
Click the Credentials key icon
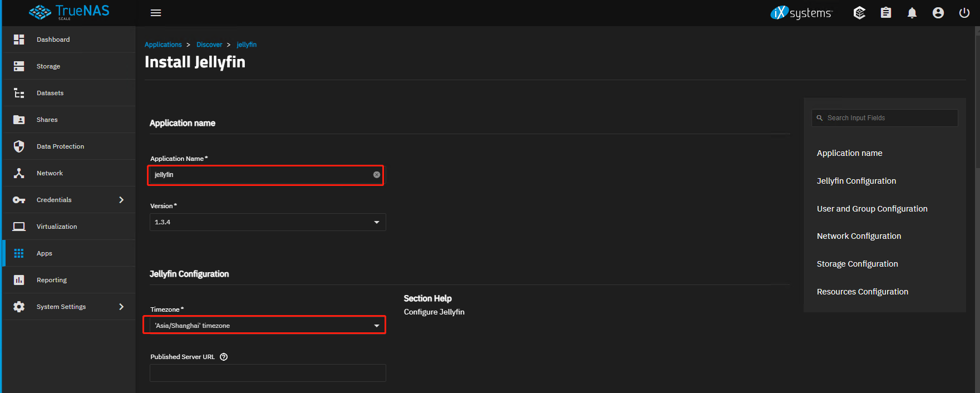tap(19, 200)
